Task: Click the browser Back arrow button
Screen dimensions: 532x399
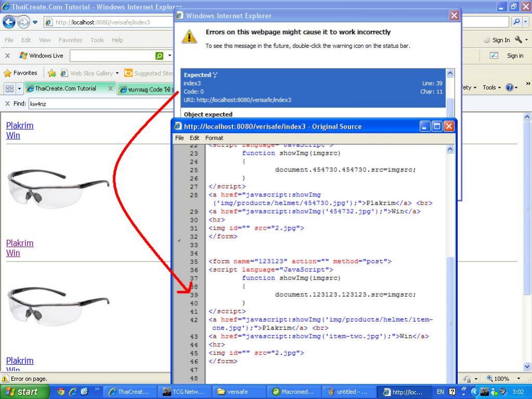Action: [9, 22]
